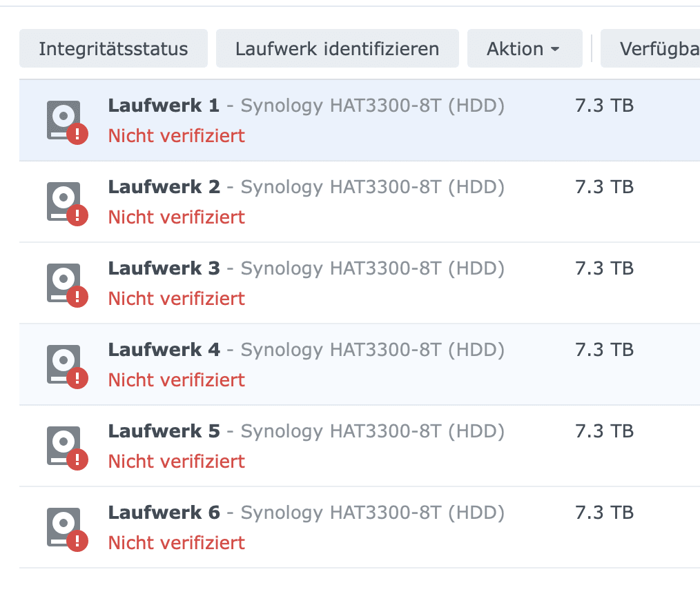Click the Laufwerk 6 drive icon

[x=64, y=527]
